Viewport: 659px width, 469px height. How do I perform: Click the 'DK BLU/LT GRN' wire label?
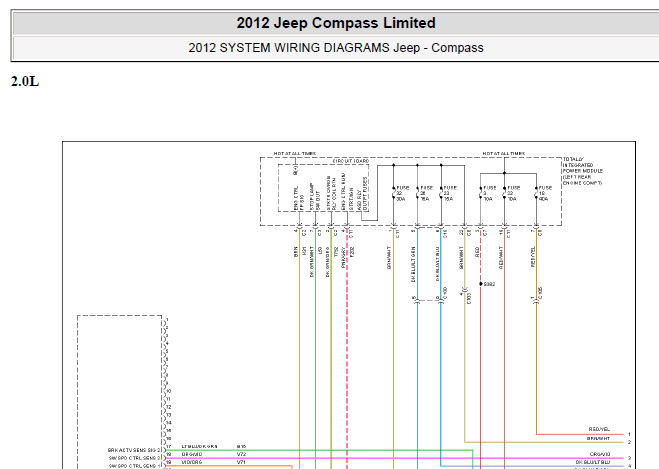point(414,264)
